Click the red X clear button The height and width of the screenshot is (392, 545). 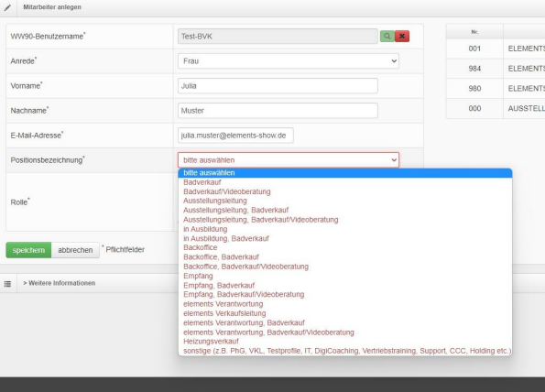point(402,36)
